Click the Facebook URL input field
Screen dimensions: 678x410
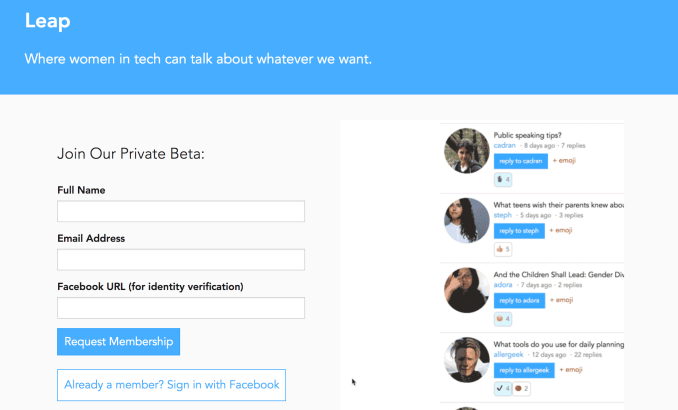click(181, 308)
